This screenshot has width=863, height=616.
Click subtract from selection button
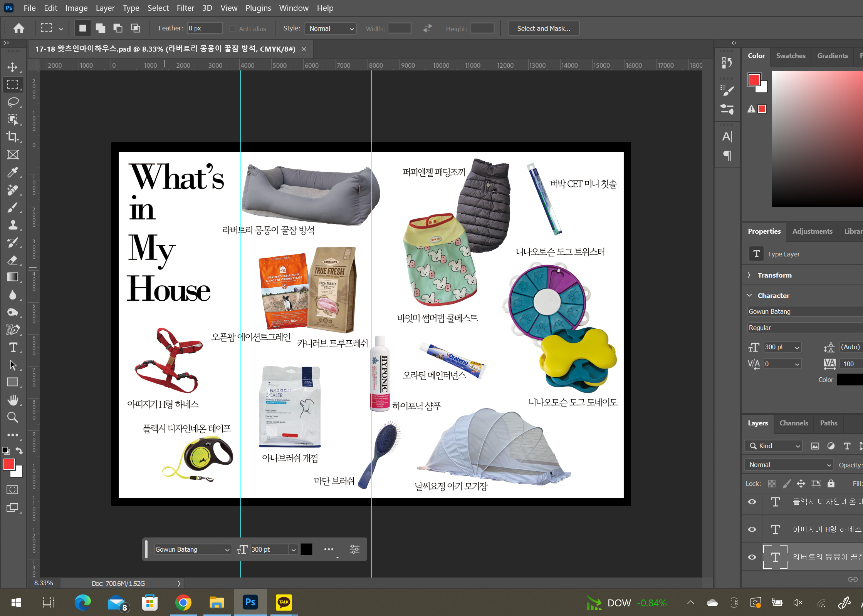[118, 28]
